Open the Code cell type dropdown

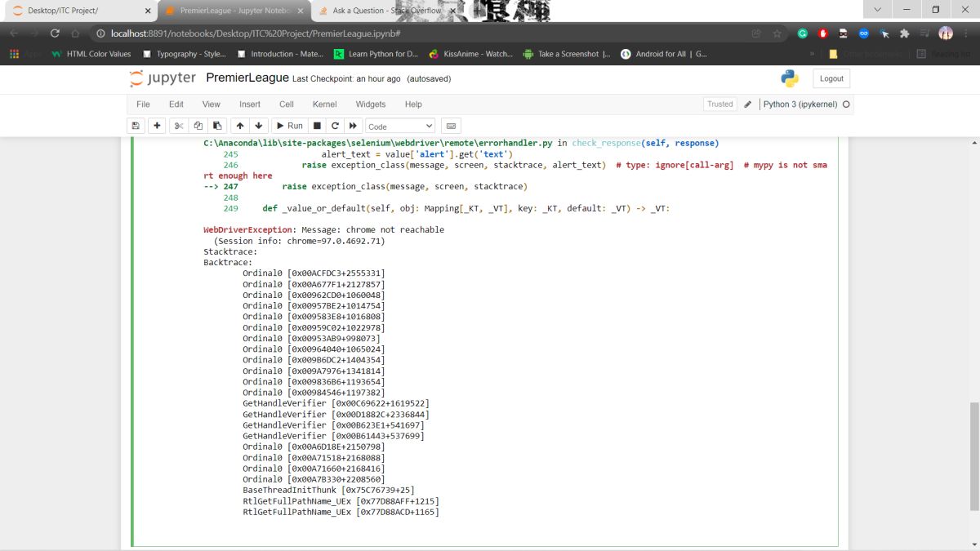click(x=400, y=126)
